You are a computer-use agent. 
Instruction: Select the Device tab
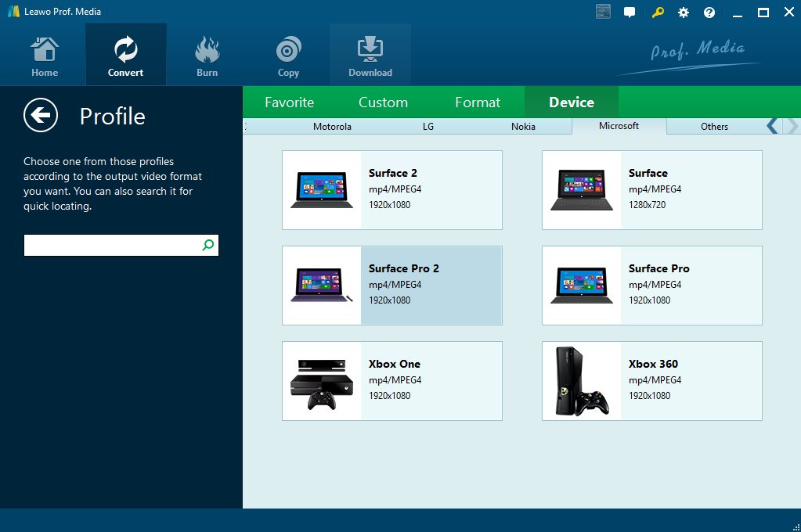coord(572,102)
